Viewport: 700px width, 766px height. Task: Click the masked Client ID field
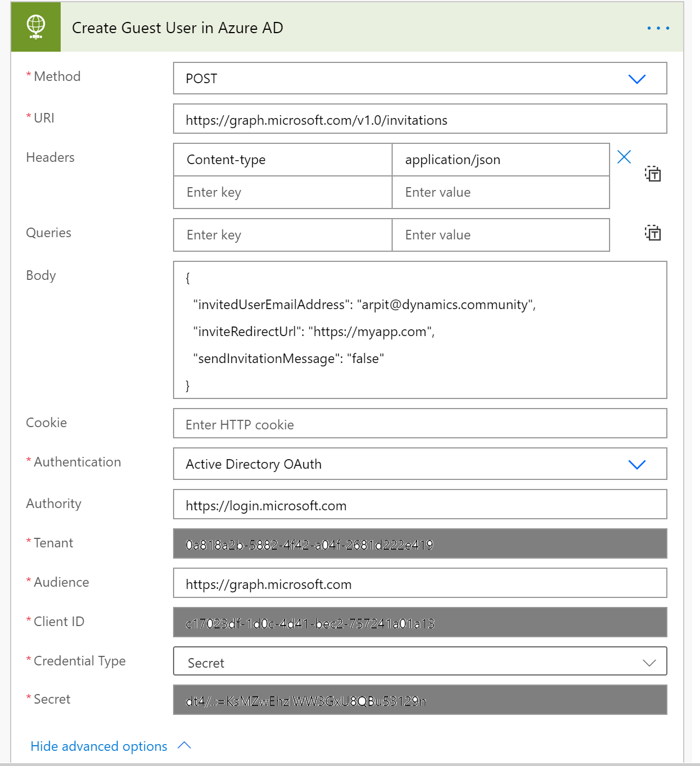click(420, 622)
